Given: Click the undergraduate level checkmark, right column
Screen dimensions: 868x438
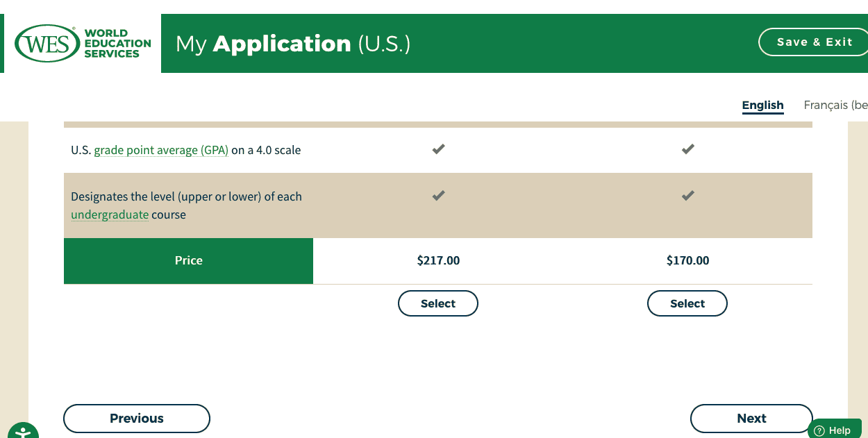Looking at the screenshot, I should [x=687, y=195].
